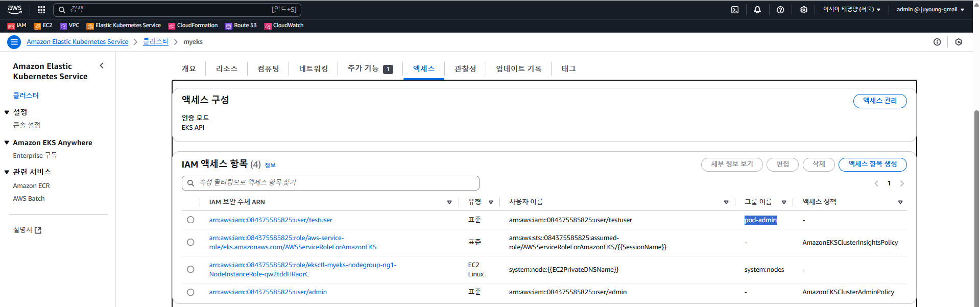Open the hexagon tools icon at far right
Image resolution: width=980 pixels, height=307 pixels.
click(x=959, y=42)
